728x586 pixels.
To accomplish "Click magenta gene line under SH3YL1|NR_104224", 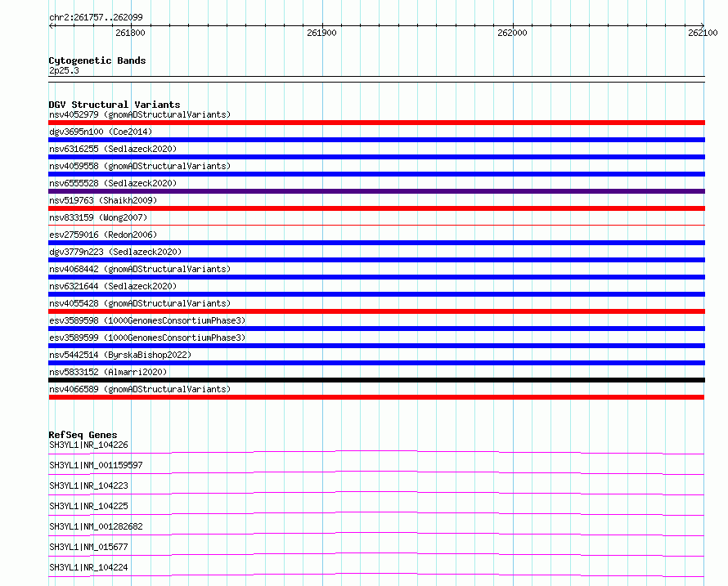I will (376, 575).
